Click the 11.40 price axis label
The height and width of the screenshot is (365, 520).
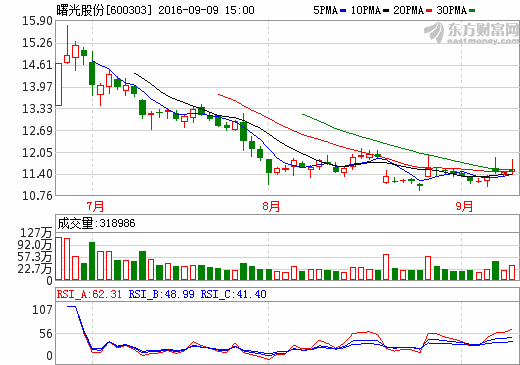click(x=37, y=174)
